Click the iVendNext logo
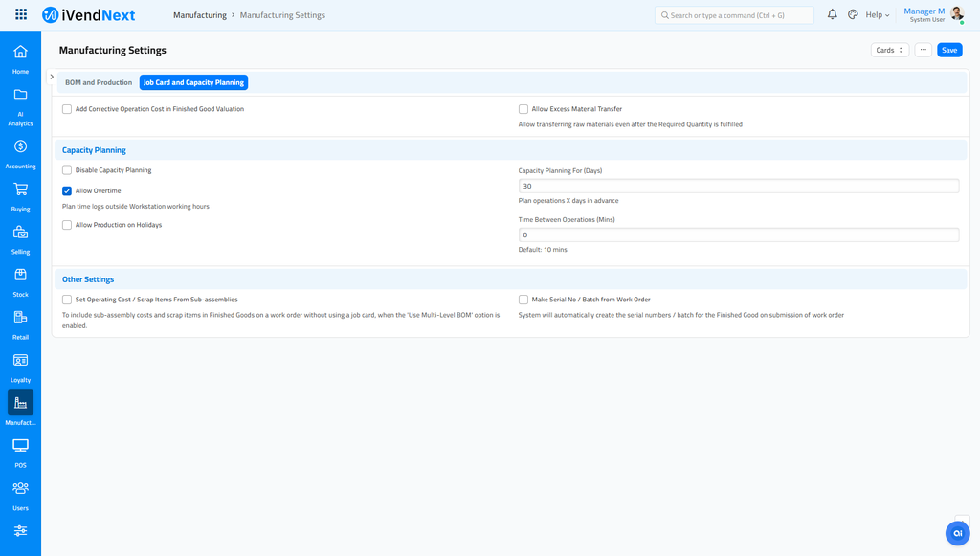 [x=88, y=15]
